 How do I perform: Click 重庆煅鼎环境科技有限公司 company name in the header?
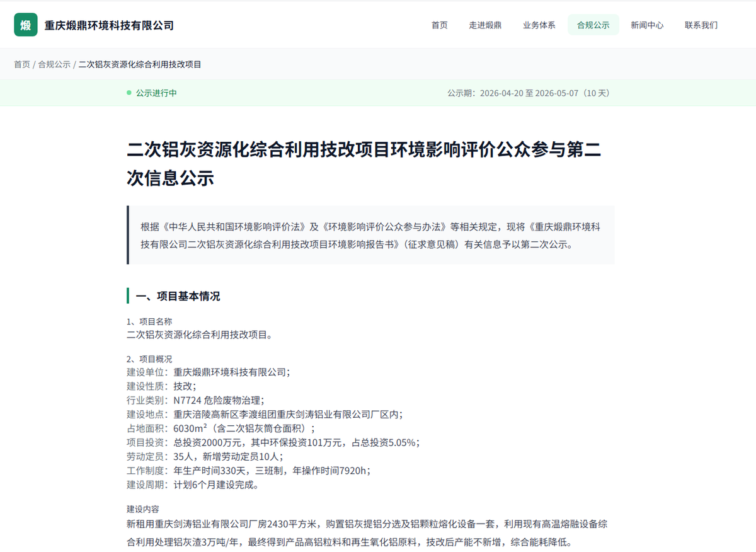click(x=109, y=25)
